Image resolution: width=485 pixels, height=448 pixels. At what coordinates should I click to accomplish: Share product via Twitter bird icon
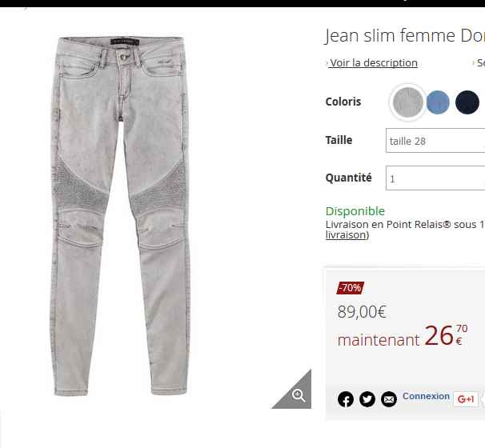(367, 399)
